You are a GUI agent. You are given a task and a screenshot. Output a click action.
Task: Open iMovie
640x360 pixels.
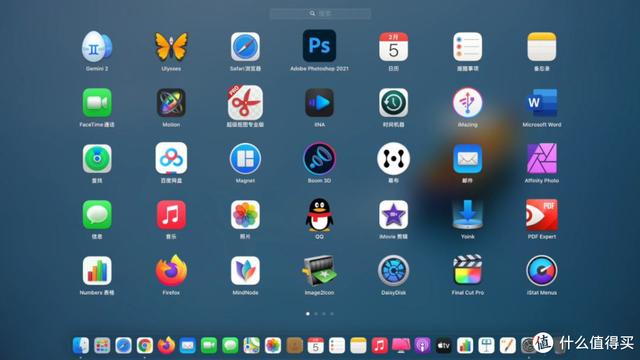click(x=393, y=214)
